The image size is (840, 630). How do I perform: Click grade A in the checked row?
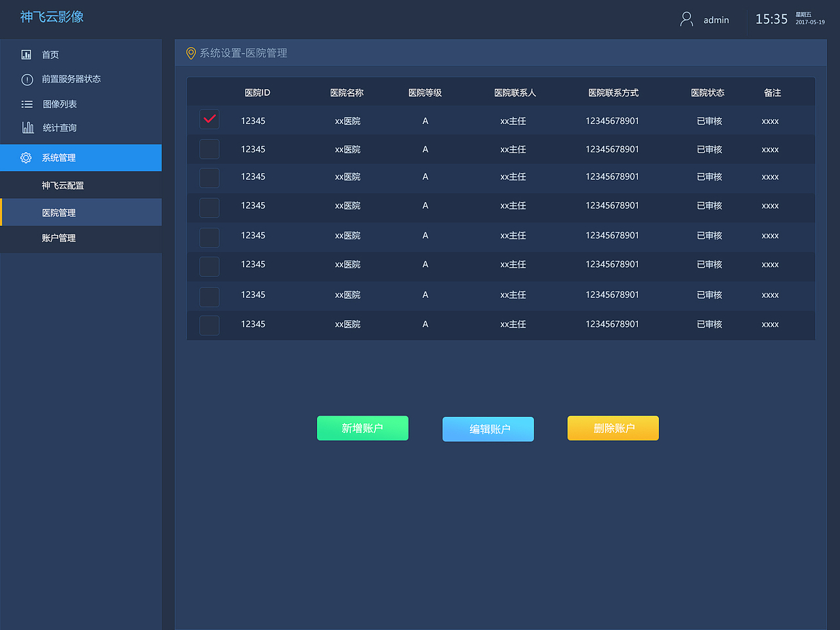coord(425,121)
